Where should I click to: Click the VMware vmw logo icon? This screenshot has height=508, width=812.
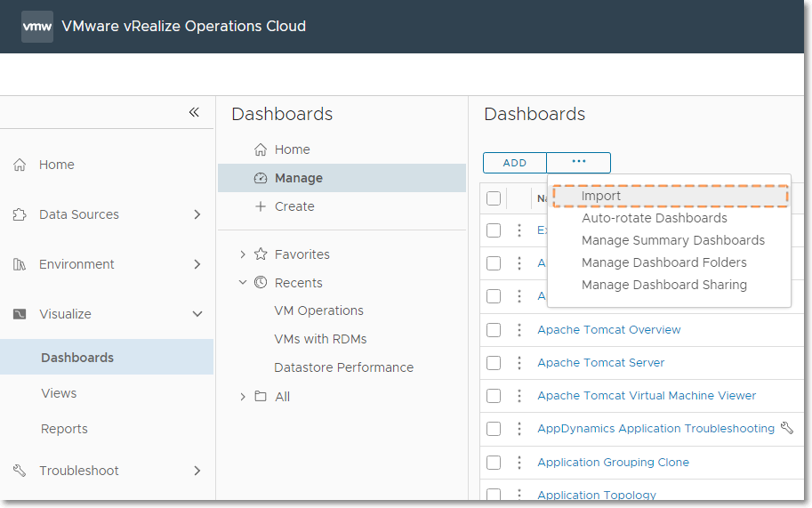pyautogui.click(x=37, y=27)
